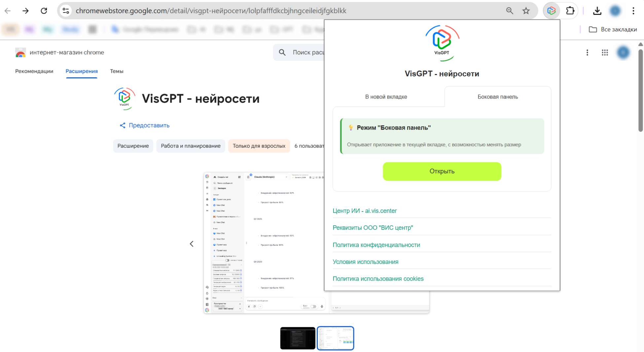Open the Extensions puzzle-piece menu
The height and width of the screenshot is (352, 644).
(570, 11)
